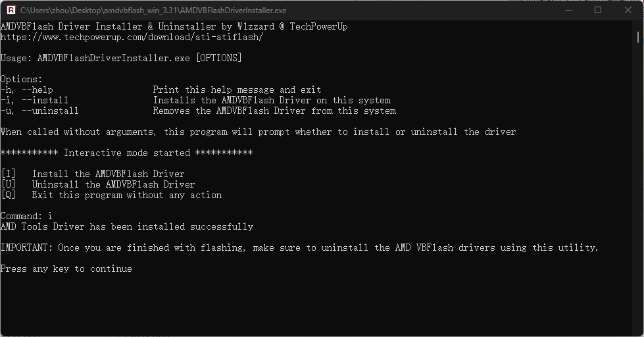The image size is (644, 337).
Task: Click the techpowerup.com download URL
Action: [x=132, y=37]
